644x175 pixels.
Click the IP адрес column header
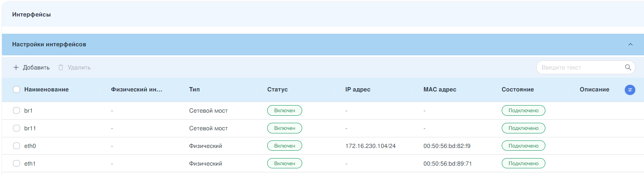point(358,89)
